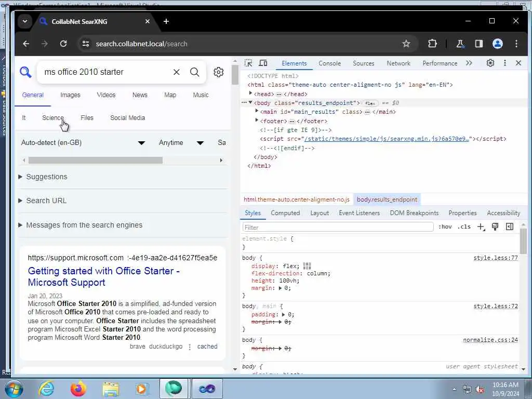Viewport: 532px width, 399px height.
Task: Open the language Auto-detect (en-GB) dropdown
Action: [83, 143]
